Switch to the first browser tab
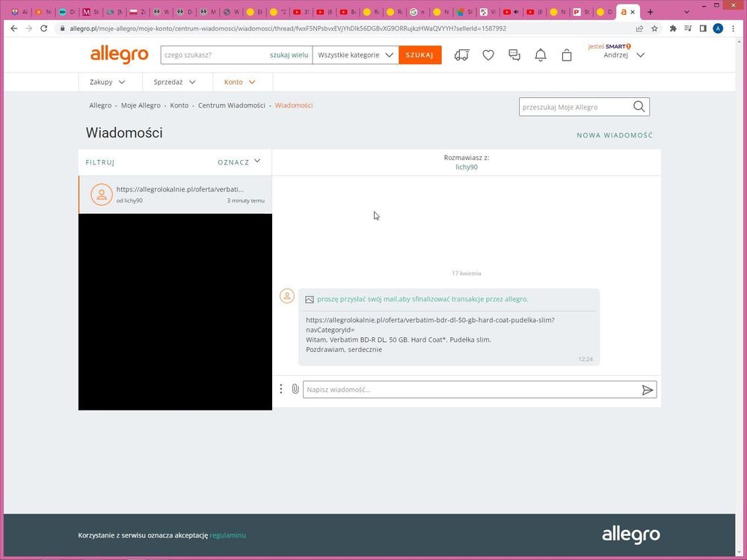The width and height of the screenshot is (747, 560). (x=19, y=12)
